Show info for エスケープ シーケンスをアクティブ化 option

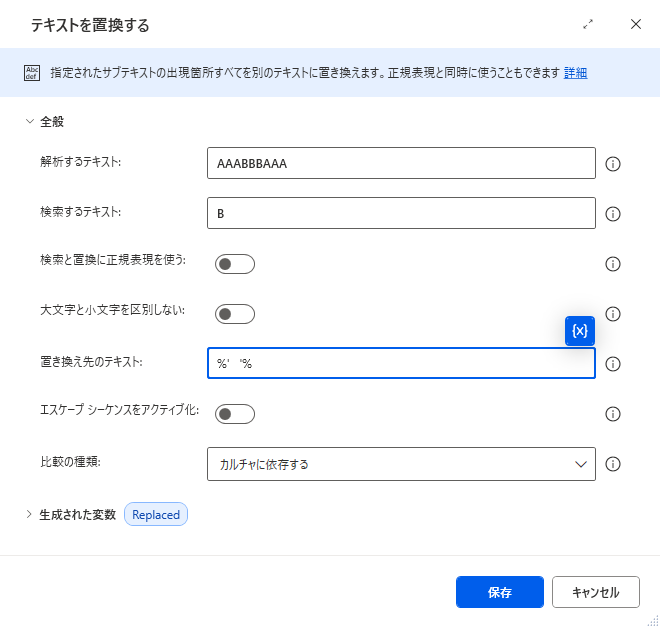tap(612, 414)
